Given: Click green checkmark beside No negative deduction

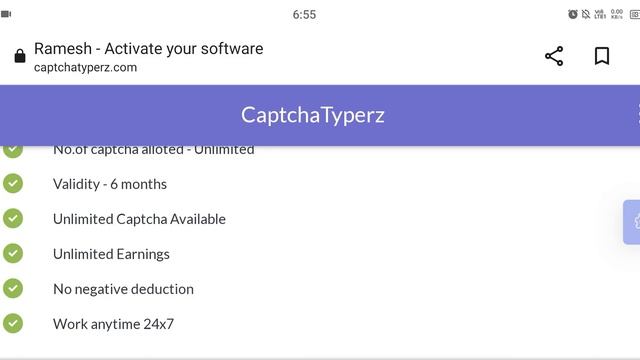Looking at the screenshot, I should (x=13, y=289).
